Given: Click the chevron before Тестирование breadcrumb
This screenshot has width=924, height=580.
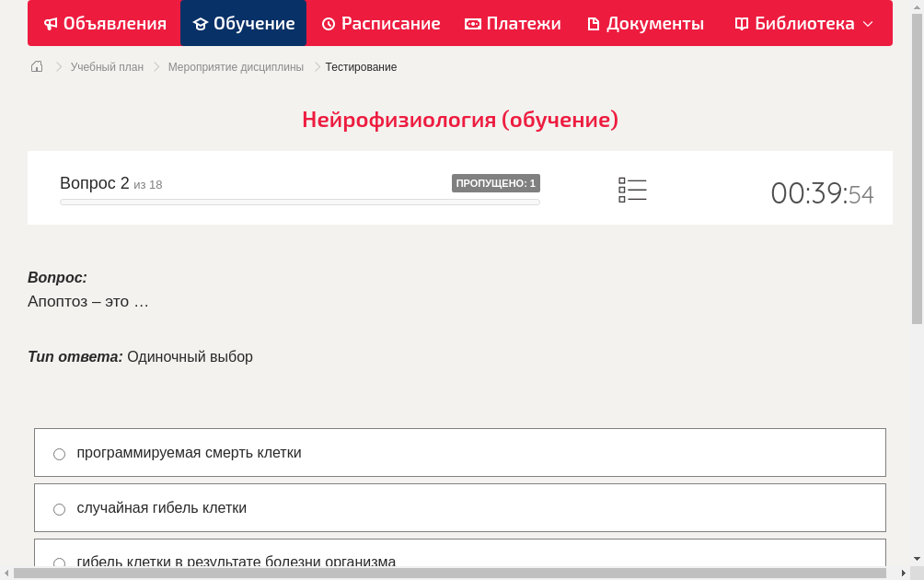Looking at the screenshot, I should [x=317, y=66].
